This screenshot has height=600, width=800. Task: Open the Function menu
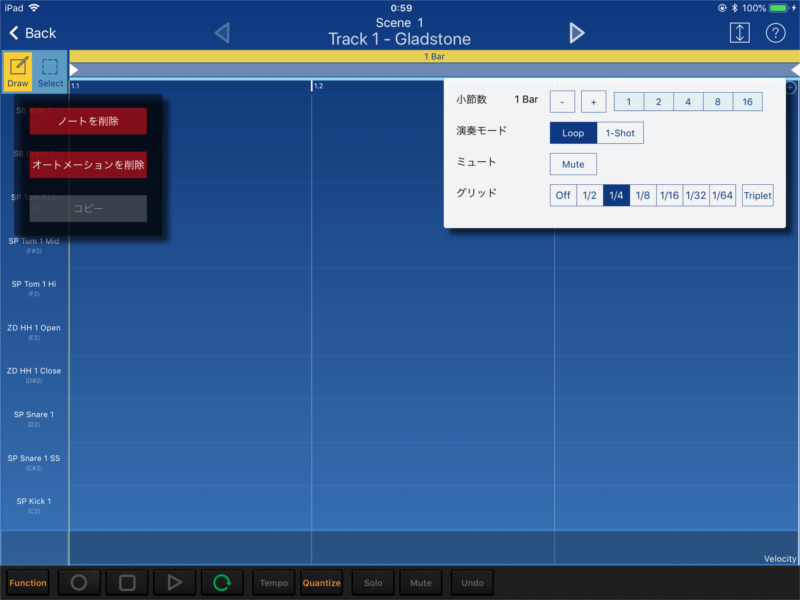[28, 583]
